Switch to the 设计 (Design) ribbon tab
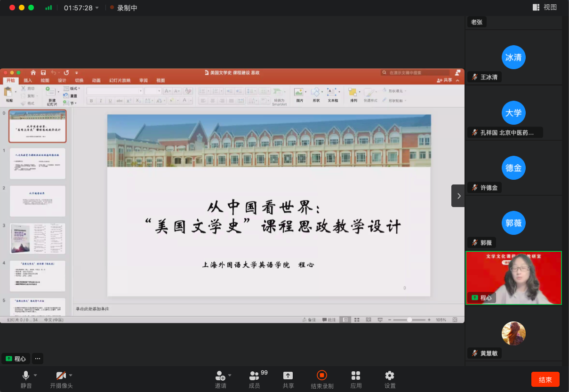Screen dimensions: 569x392 click(x=62, y=80)
